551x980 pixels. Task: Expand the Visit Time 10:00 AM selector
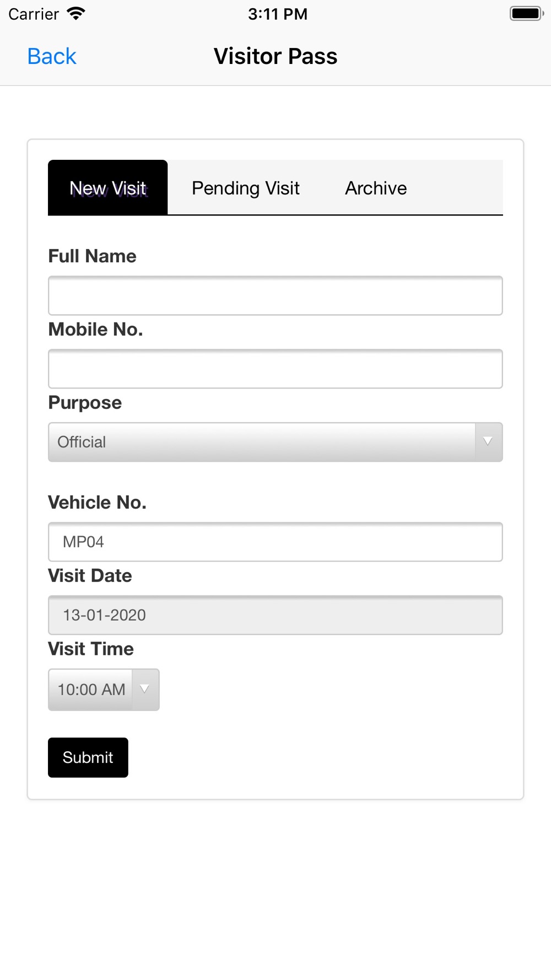(91, 690)
